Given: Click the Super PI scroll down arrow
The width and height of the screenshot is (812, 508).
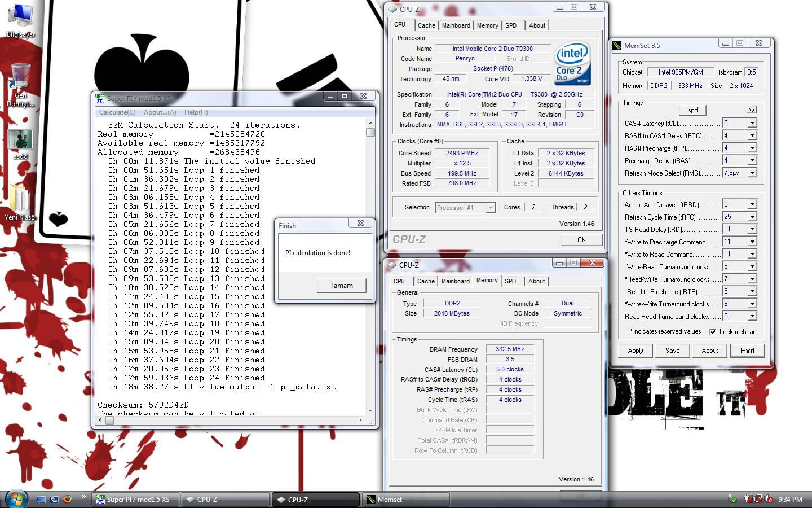Looking at the screenshot, I should click(x=370, y=411).
